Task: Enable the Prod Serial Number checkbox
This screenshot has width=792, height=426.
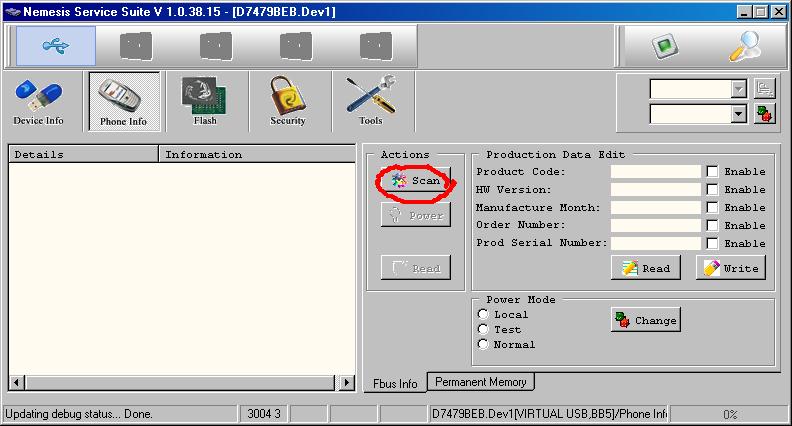Action: (712, 243)
